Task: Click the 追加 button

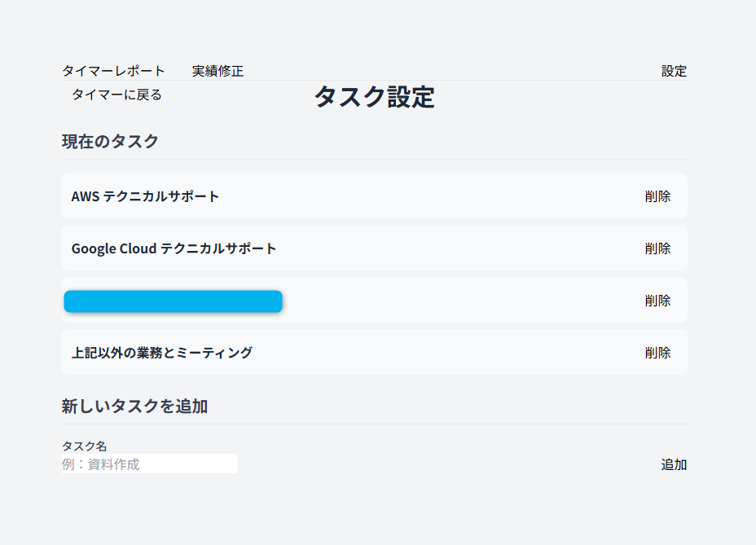Action: coord(674,464)
